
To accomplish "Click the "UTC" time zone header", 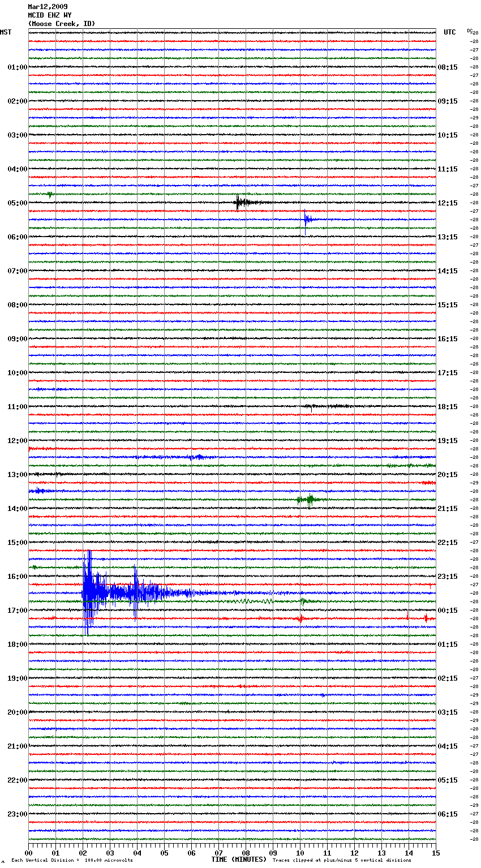I will [450, 32].
